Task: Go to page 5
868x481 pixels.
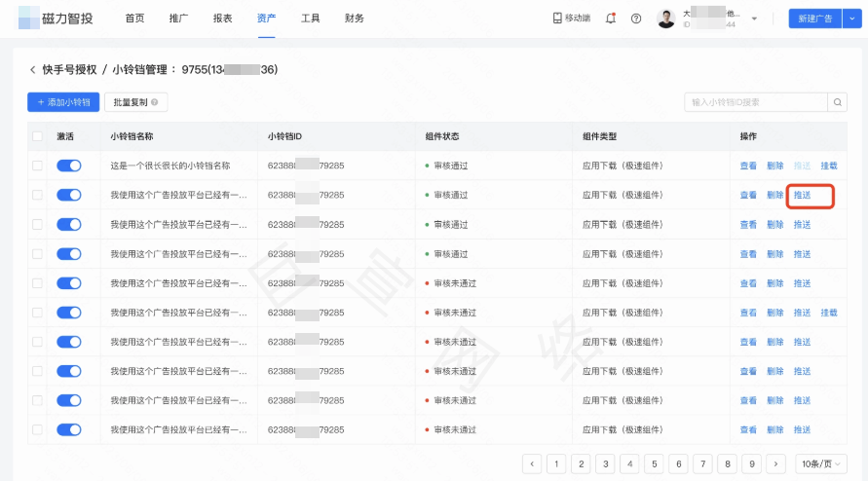Action: point(654,463)
